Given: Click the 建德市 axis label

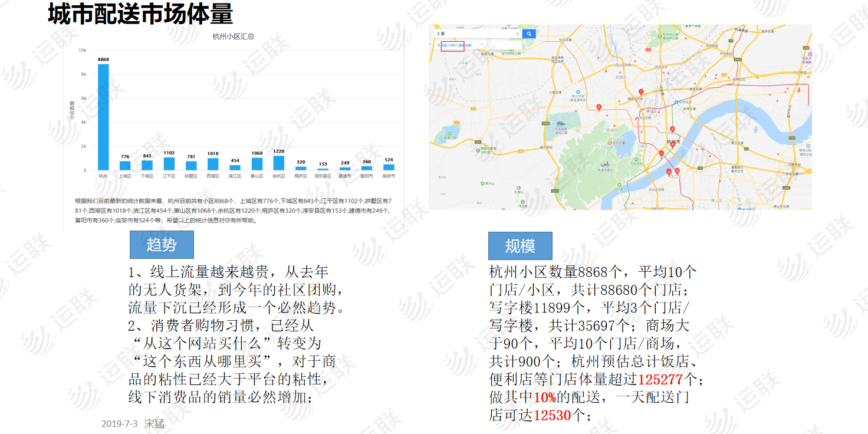Looking at the screenshot, I should [345, 176].
